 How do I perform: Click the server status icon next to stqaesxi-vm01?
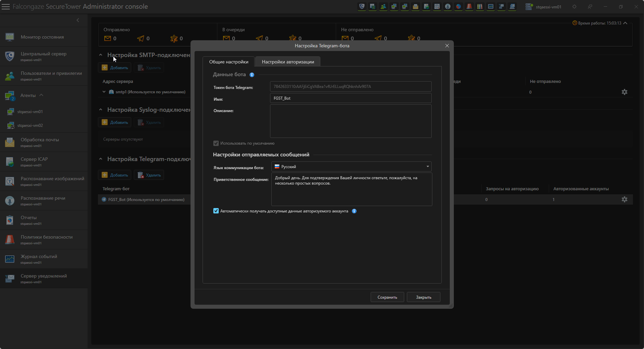[529, 6]
